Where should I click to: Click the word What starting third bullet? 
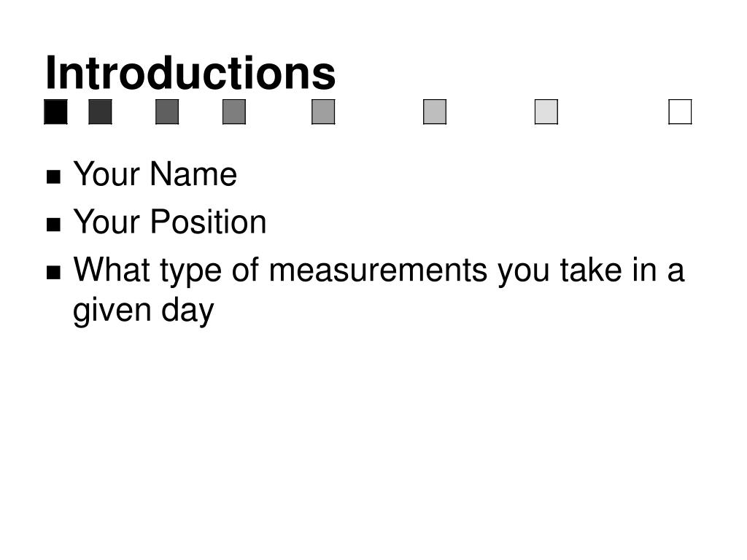pyautogui.click(x=112, y=270)
